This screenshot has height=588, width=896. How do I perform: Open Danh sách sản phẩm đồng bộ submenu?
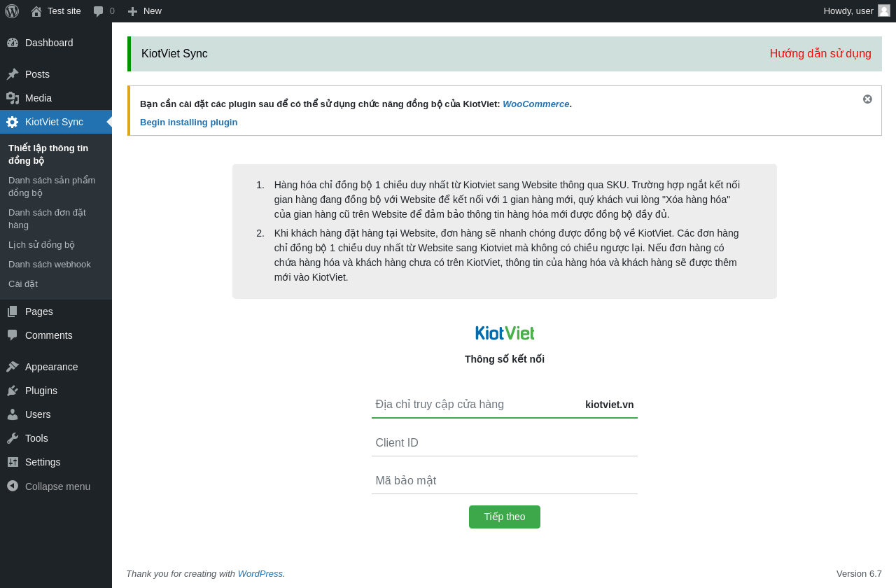(x=52, y=186)
